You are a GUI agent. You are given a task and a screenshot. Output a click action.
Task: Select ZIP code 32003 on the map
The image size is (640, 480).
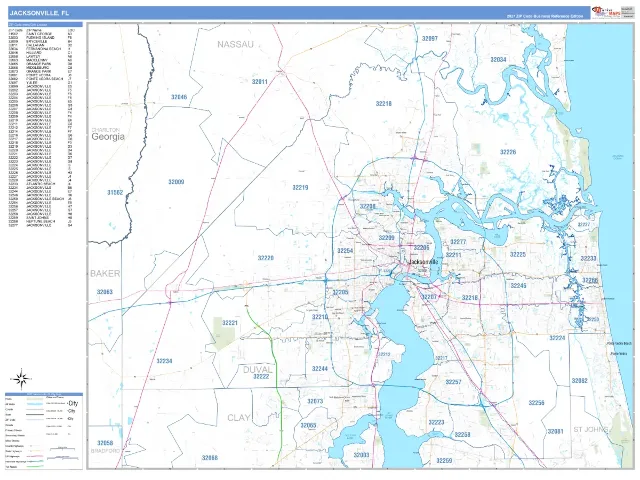coord(361,455)
